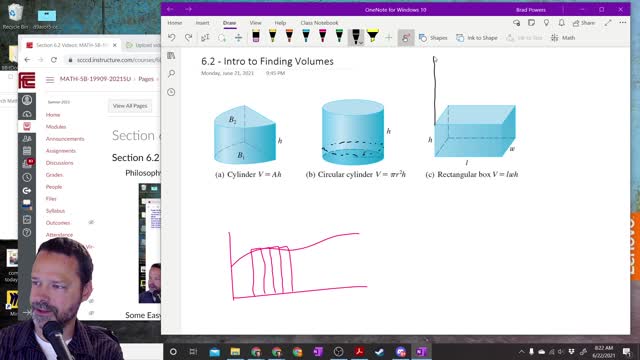The image size is (640, 360).
Task: Open the Help ribbon tab
Action: click(280, 23)
